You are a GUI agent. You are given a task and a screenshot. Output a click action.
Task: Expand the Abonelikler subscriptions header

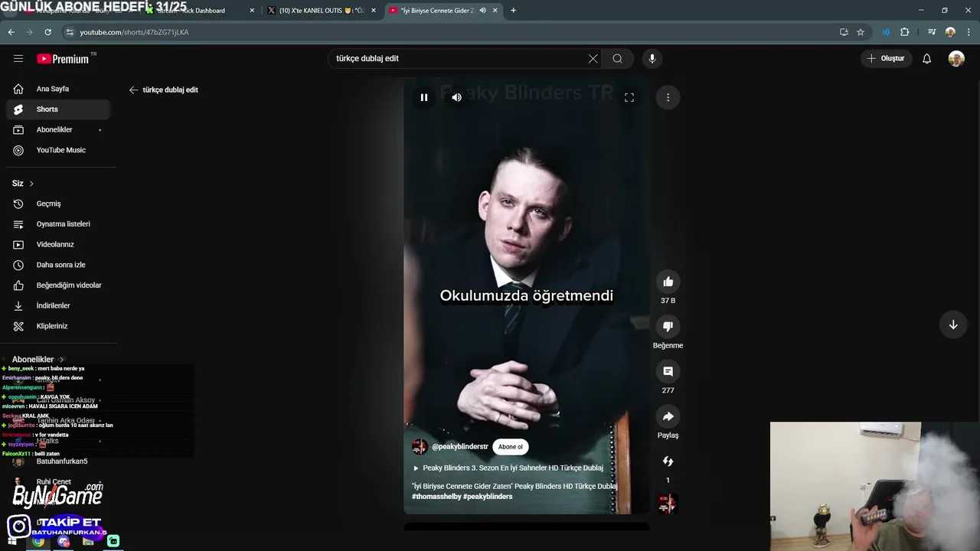(x=38, y=359)
